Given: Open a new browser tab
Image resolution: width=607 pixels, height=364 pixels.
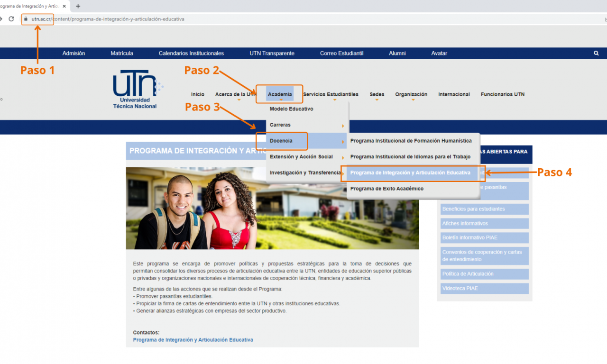Looking at the screenshot, I should click(78, 6).
